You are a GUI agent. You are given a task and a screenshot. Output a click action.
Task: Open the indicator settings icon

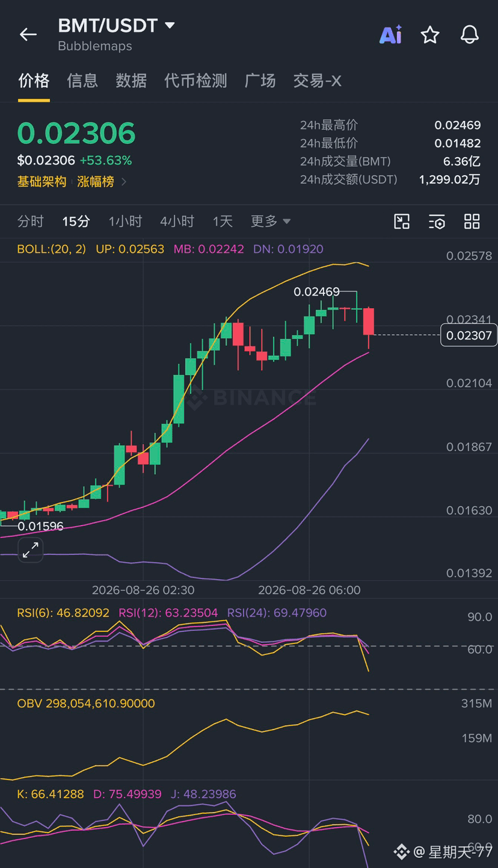[x=437, y=222]
